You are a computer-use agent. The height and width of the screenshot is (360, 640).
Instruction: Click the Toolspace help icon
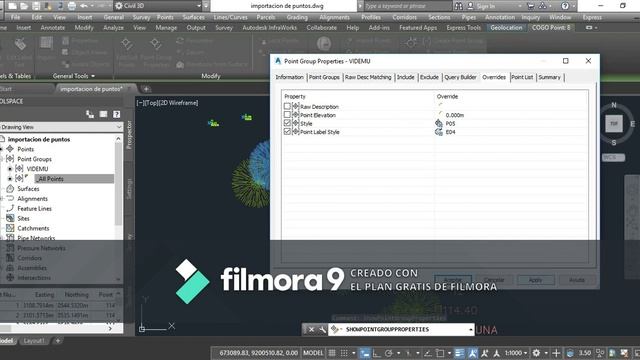tap(117, 114)
